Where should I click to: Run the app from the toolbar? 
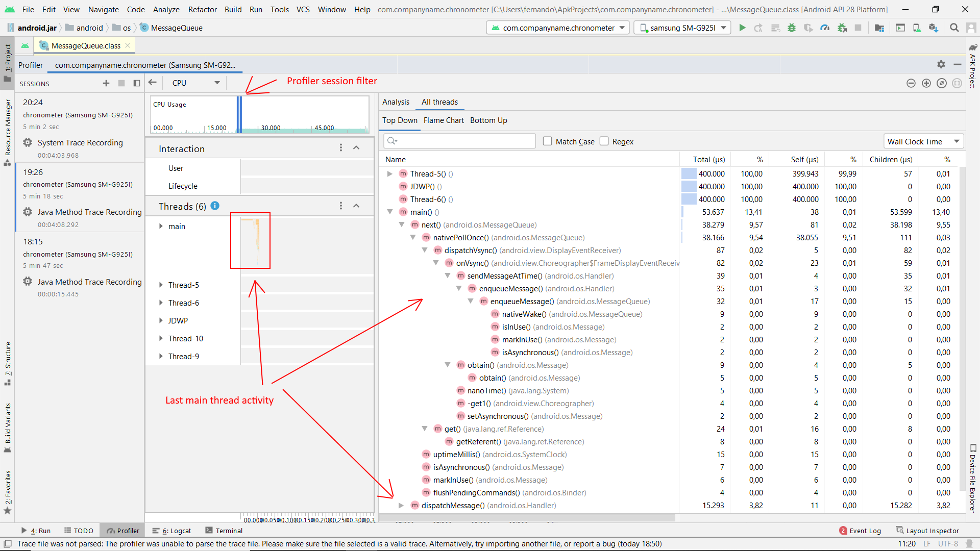tap(742, 28)
